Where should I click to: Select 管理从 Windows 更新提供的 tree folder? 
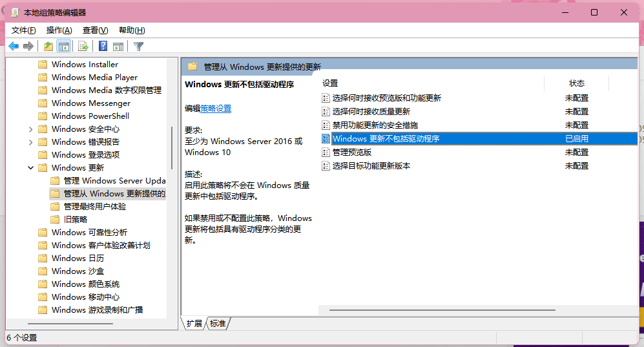[114, 194]
